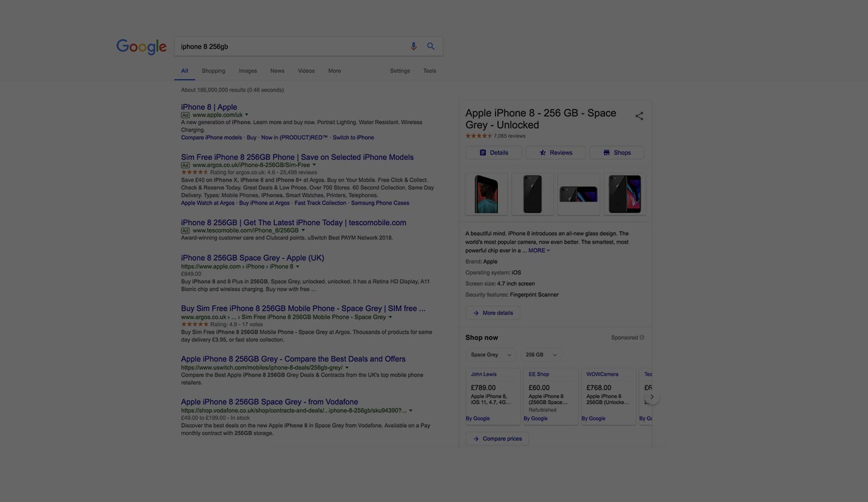This screenshot has height=502, width=868.
Task: Open dropdown arrow beside tescomobile.com URL
Action: [x=303, y=230]
